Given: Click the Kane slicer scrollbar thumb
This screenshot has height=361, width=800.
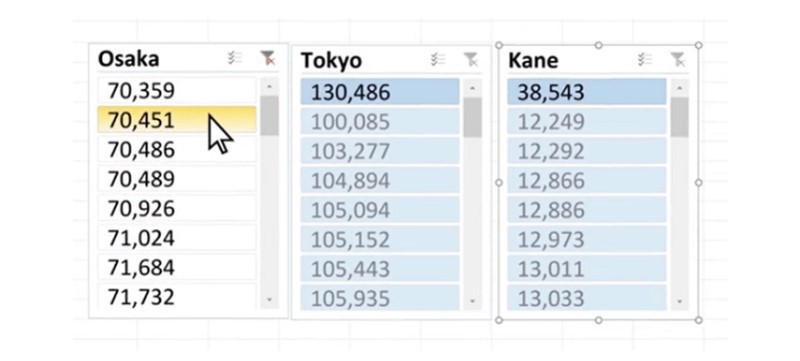Looking at the screenshot, I should [x=680, y=117].
